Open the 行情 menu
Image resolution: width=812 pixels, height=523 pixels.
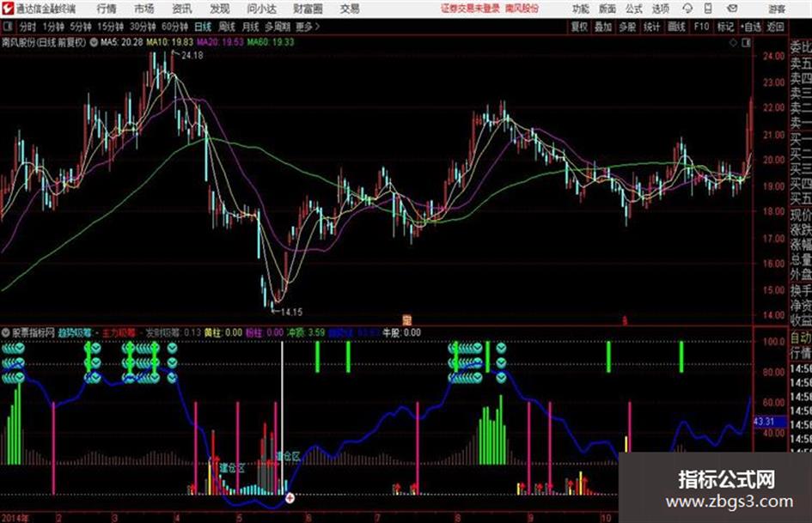[107, 9]
